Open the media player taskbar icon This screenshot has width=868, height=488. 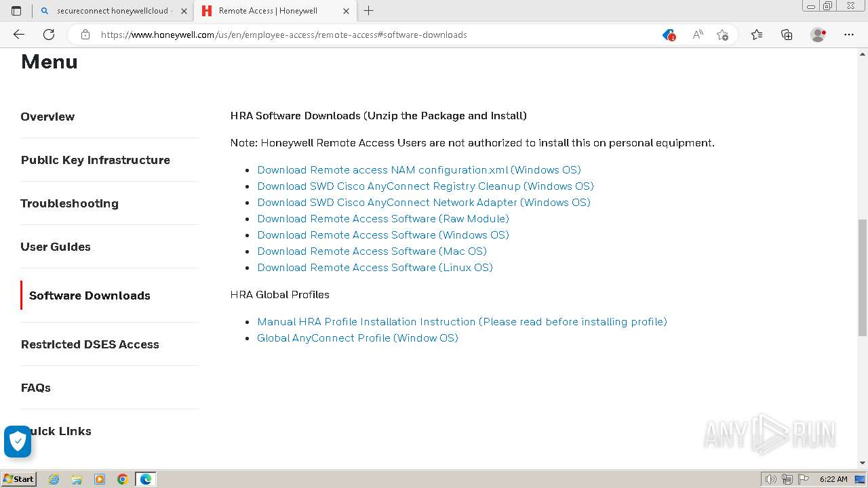click(x=100, y=479)
